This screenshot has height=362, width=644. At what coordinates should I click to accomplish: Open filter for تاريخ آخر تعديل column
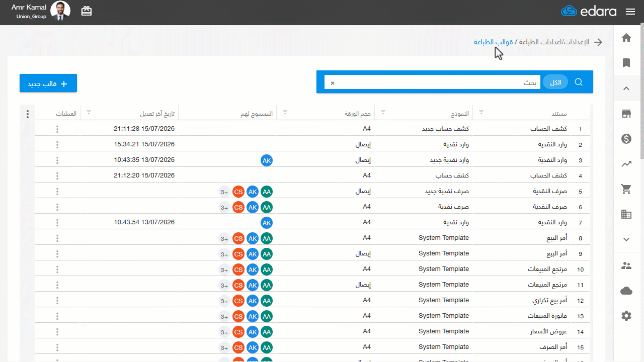pyautogui.click(x=89, y=112)
